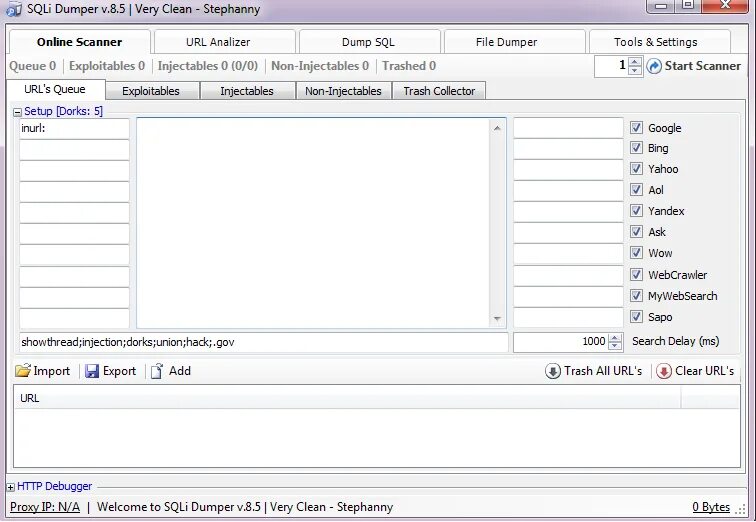Select the URL's Queue sub-tab
The height and width of the screenshot is (522, 756).
point(56,90)
